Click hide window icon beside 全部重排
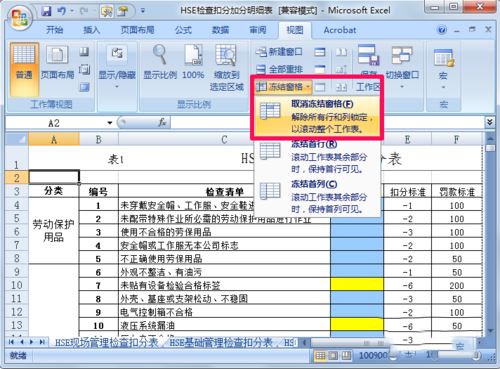500x369 pixels. point(320,69)
